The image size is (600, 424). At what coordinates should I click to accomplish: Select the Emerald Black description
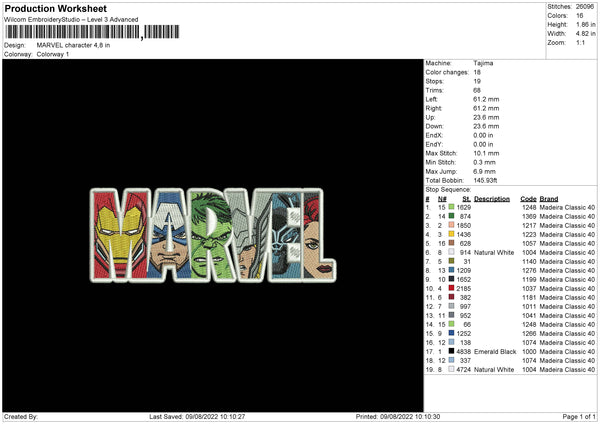tap(495, 351)
